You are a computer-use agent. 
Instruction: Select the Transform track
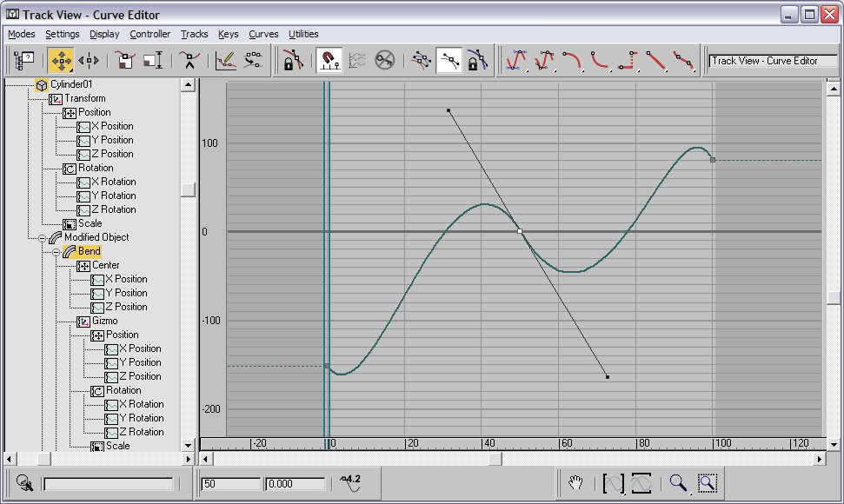[85, 98]
